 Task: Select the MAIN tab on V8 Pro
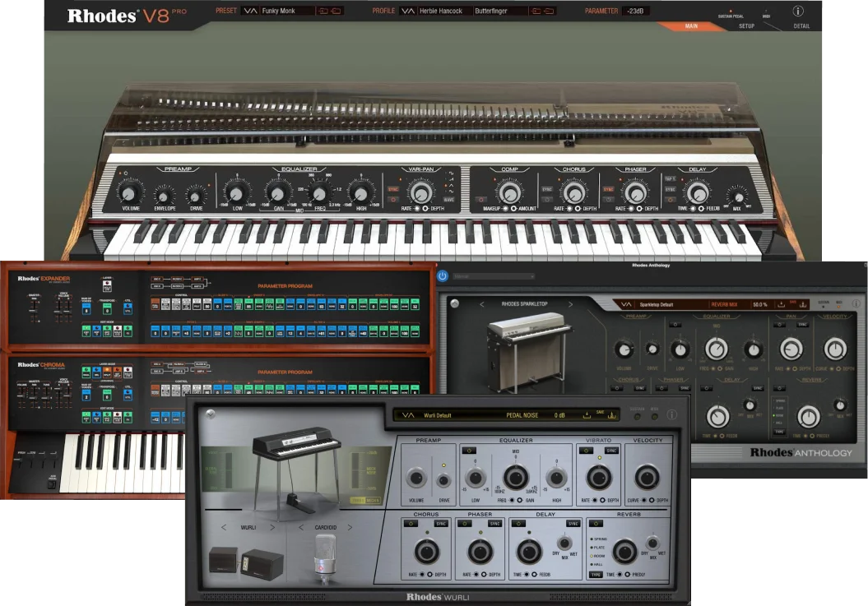(689, 25)
